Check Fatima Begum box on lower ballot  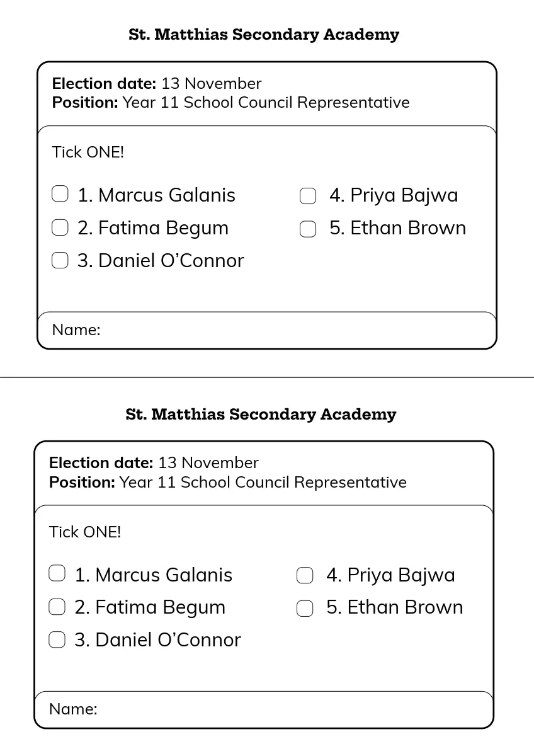click(x=57, y=607)
